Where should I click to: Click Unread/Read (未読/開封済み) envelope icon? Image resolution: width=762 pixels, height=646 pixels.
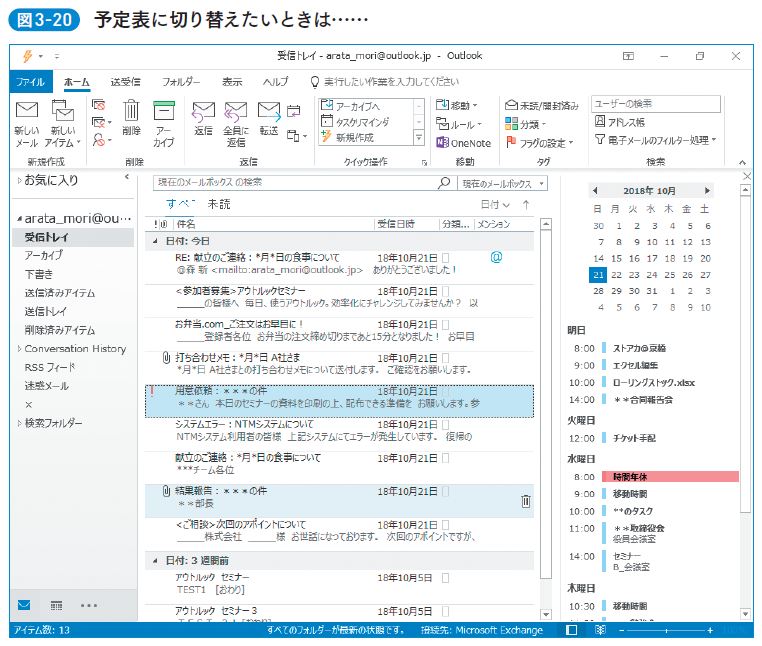point(511,105)
